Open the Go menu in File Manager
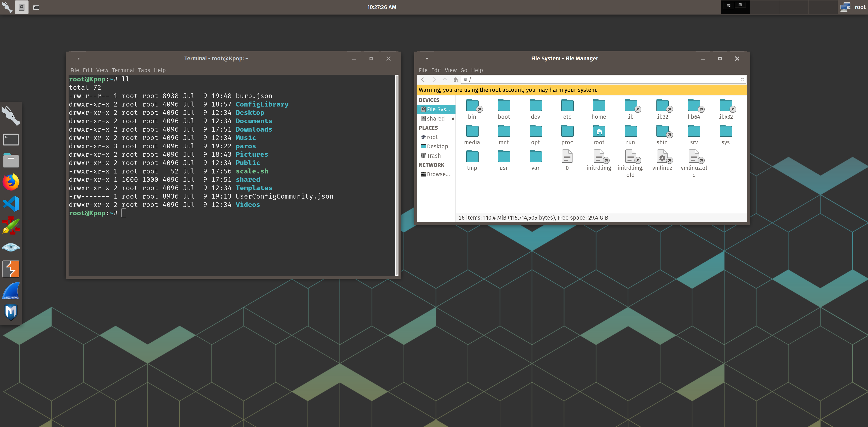Image resolution: width=868 pixels, height=427 pixels. tap(464, 70)
